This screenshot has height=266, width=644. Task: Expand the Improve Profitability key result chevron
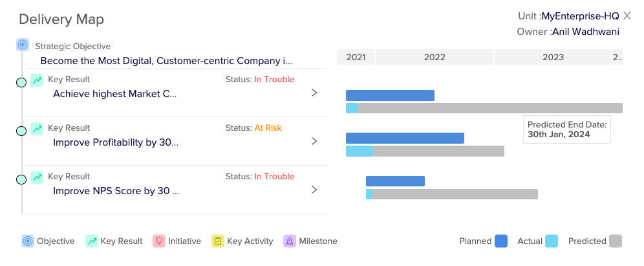[314, 141]
